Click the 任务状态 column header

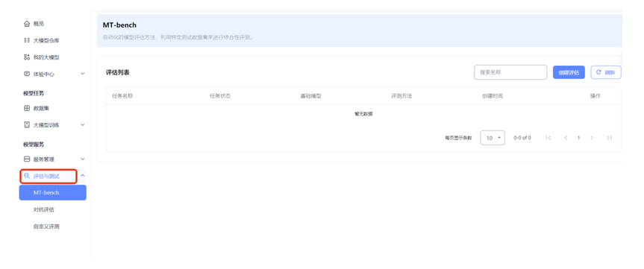point(220,96)
